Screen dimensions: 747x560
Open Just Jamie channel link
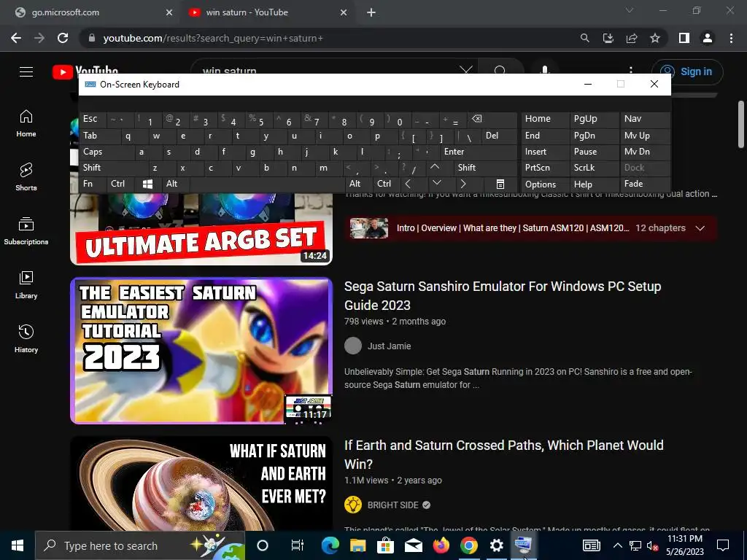click(389, 346)
